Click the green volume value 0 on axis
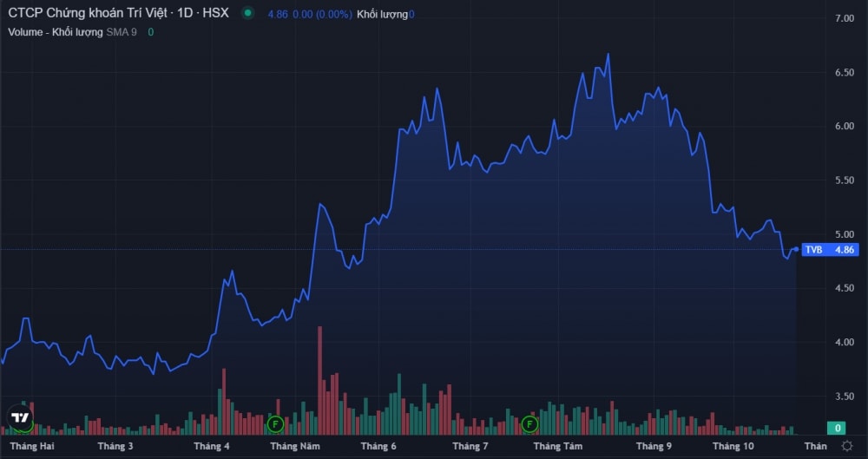 [838, 428]
